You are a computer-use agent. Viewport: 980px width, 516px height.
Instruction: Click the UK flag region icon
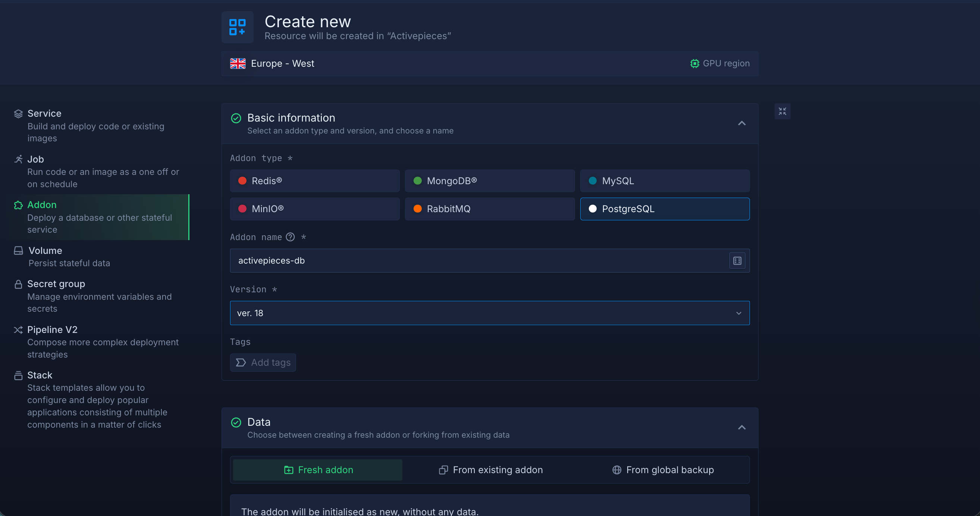[238, 63]
